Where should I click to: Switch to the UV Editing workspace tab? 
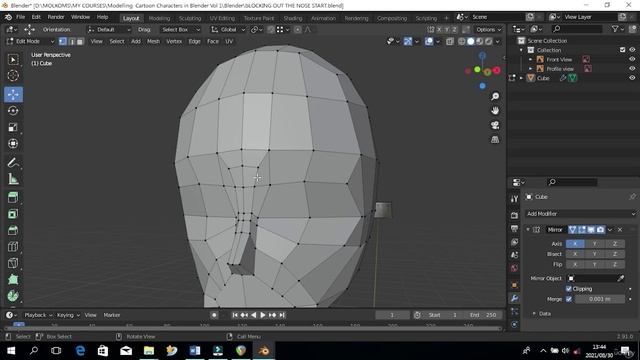pyautogui.click(x=222, y=18)
